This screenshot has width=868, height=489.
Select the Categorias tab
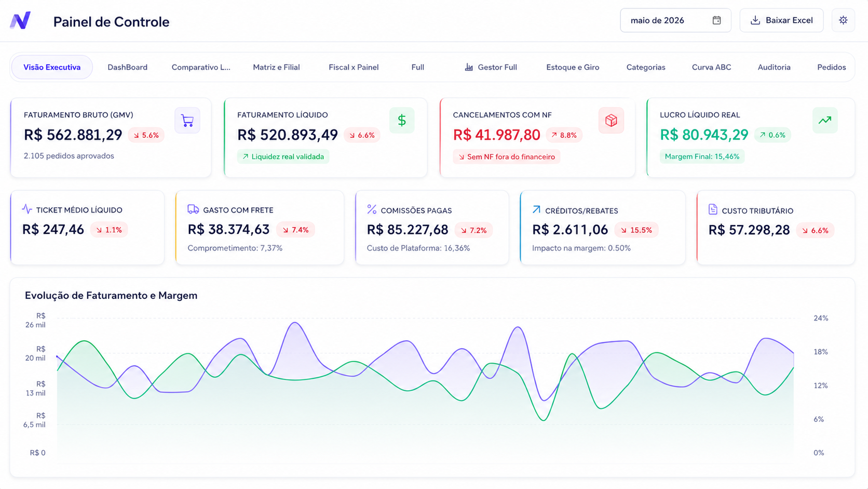(x=646, y=67)
